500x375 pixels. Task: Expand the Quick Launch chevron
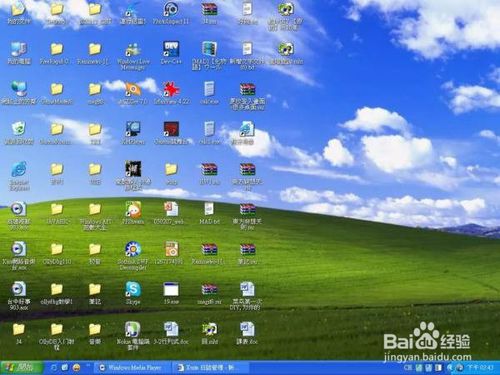(x=88, y=366)
